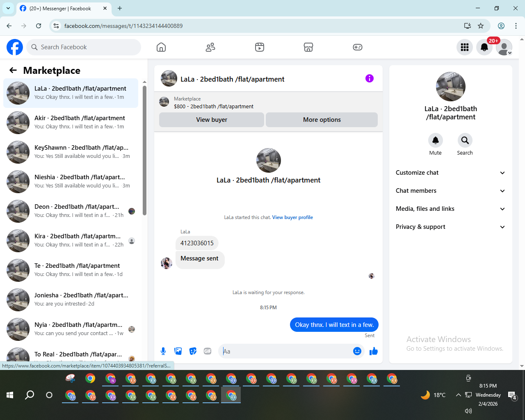Screen dimensions: 525x420
Task: Select the Nieshia conversation
Action: (71, 182)
